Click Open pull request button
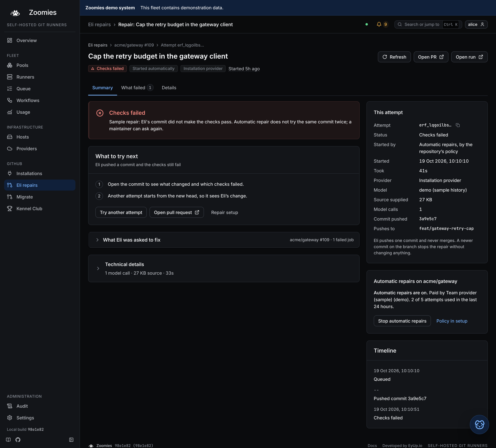The height and width of the screenshot is (448, 496). [x=176, y=212]
